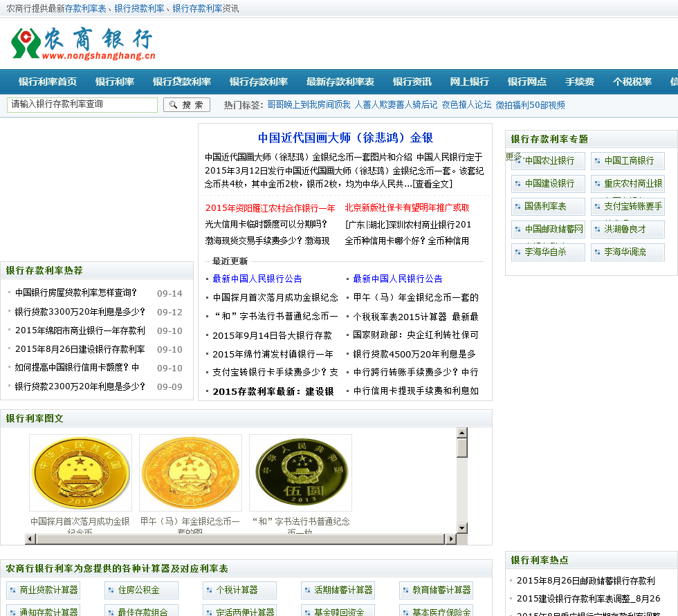Open 最新存款利率表 menu item

coord(340,82)
